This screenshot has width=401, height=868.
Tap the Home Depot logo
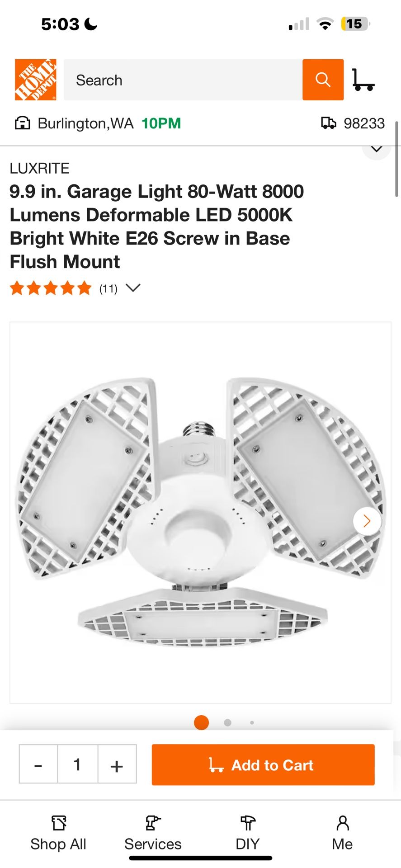tap(35, 80)
